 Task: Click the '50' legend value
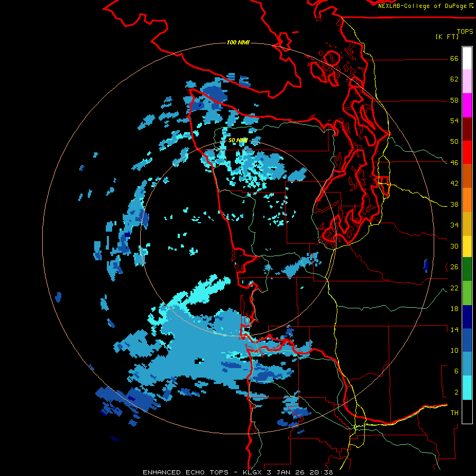coord(454,141)
